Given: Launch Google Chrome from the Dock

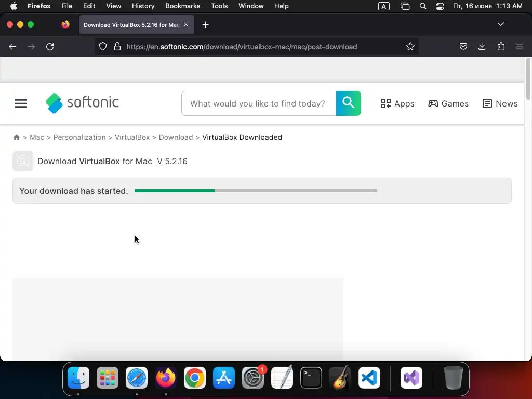Looking at the screenshot, I should (195, 378).
